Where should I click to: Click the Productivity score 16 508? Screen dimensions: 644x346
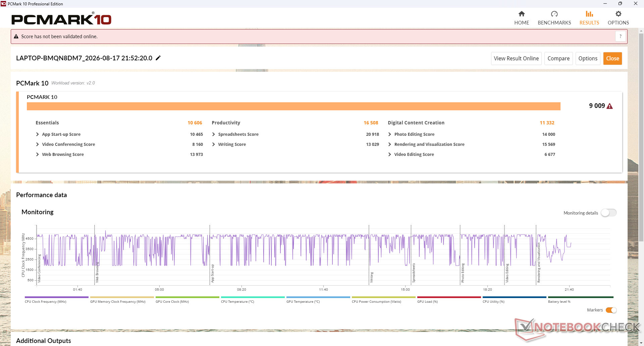point(371,123)
